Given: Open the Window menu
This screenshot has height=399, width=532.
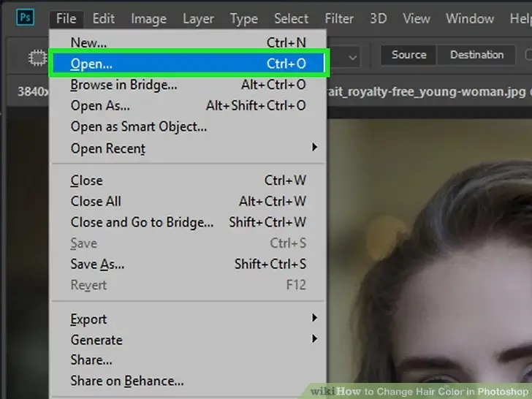Looking at the screenshot, I should 470,18.
